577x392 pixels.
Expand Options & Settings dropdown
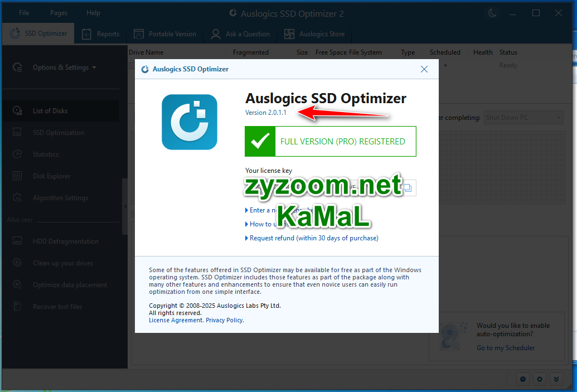pyautogui.click(x=65, y=67)
